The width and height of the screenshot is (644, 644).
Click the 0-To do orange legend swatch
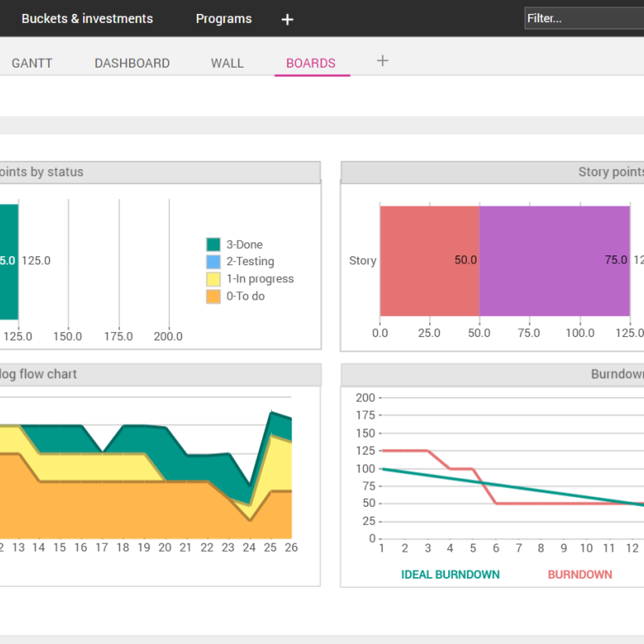213,296
